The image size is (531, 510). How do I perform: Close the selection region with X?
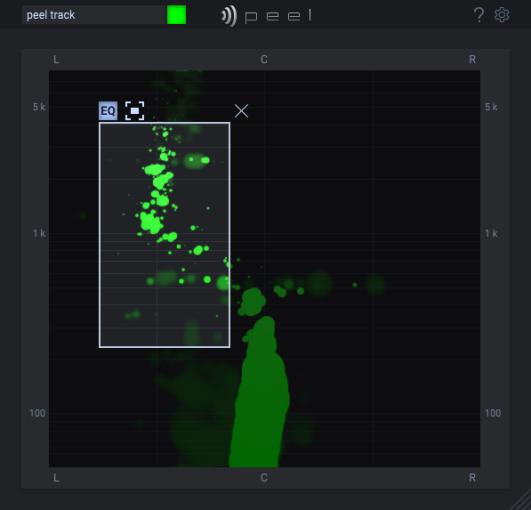[241, 111]
